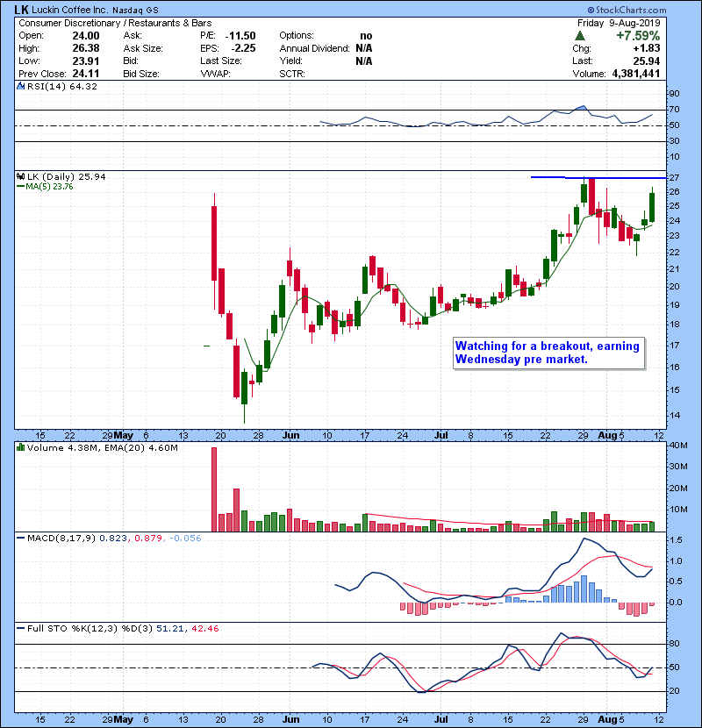702x728 pixels.
Task: Click Consumer Discretionary / Restaurants & Bars sector text
Action: point(115,23)
